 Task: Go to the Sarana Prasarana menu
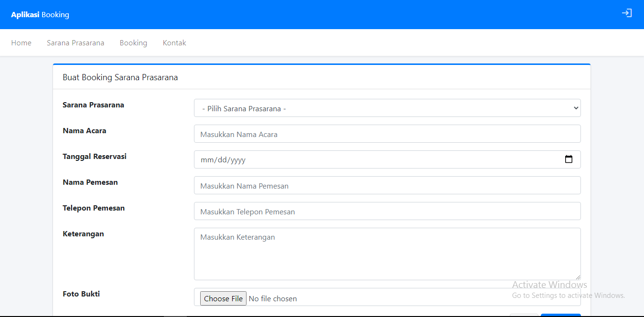click(75, 43)
